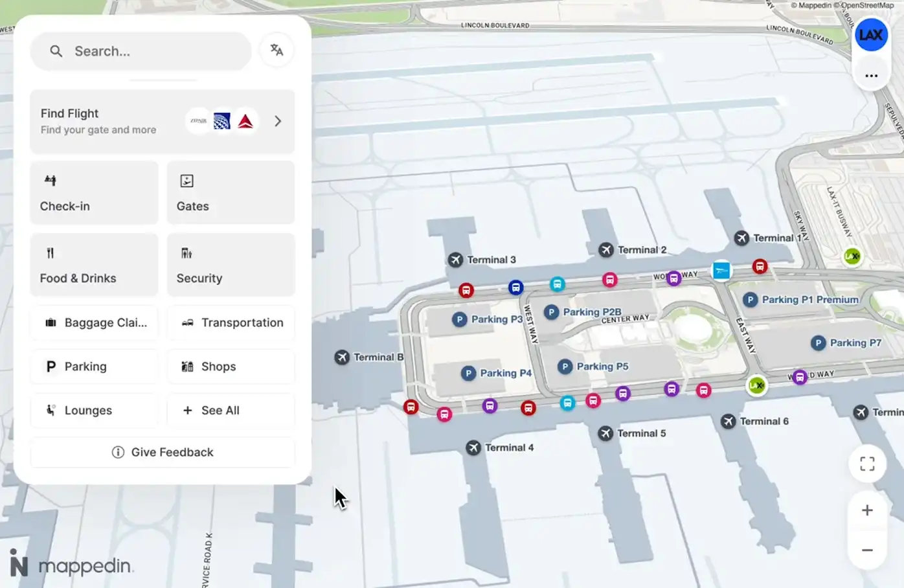The width and height of the screenshot is (904, 588).
Task: Open the Food & Drinks category
Action: coord(95,265)
